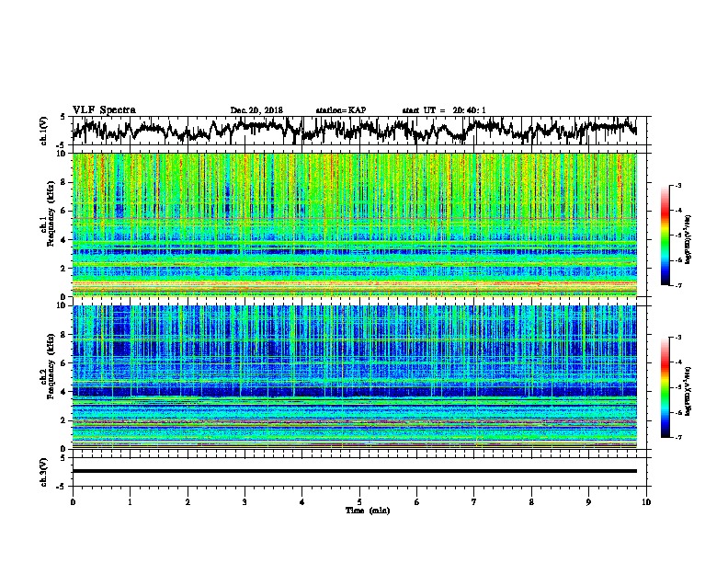Click the ch.1 spectrogram color scale bar
The width and height of the screenshot is (728, 563).
(665, 236)
